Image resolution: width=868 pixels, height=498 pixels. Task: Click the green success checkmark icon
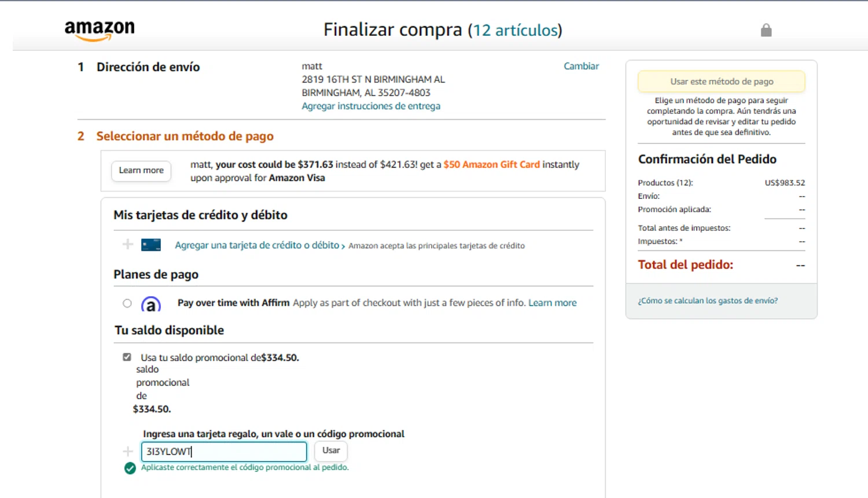130,468
